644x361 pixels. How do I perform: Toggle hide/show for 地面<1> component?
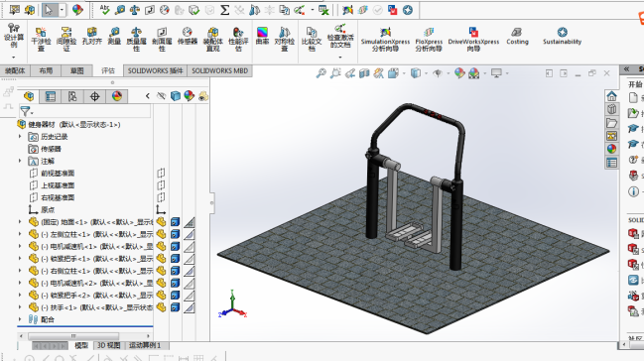tap(161, 222)
